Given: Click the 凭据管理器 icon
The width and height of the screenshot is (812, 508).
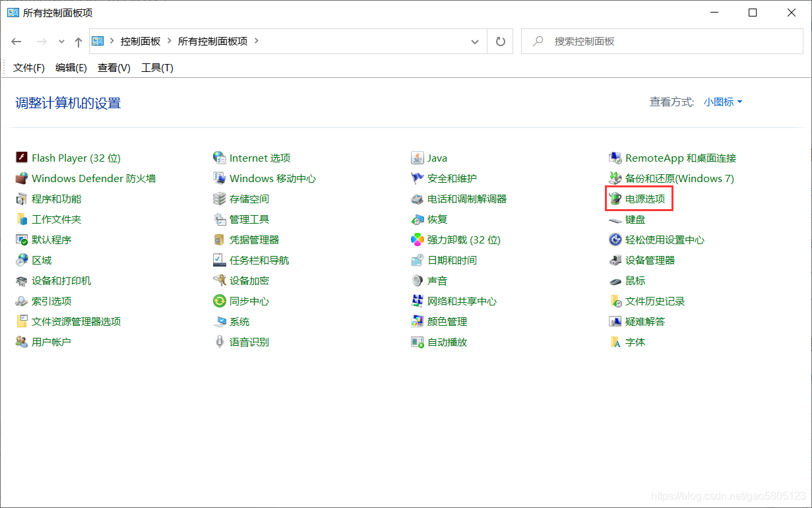Looking at the screenshot, I should coord(220,239).
